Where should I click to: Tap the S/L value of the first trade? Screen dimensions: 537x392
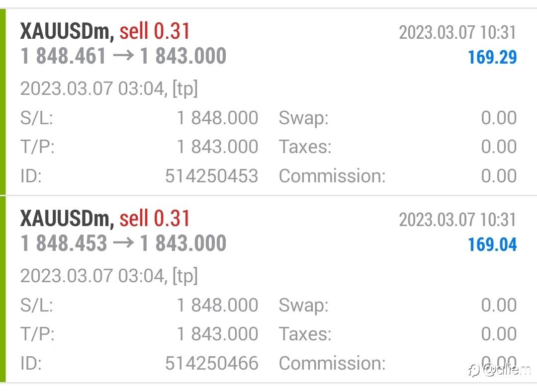[x=217, y=118]
